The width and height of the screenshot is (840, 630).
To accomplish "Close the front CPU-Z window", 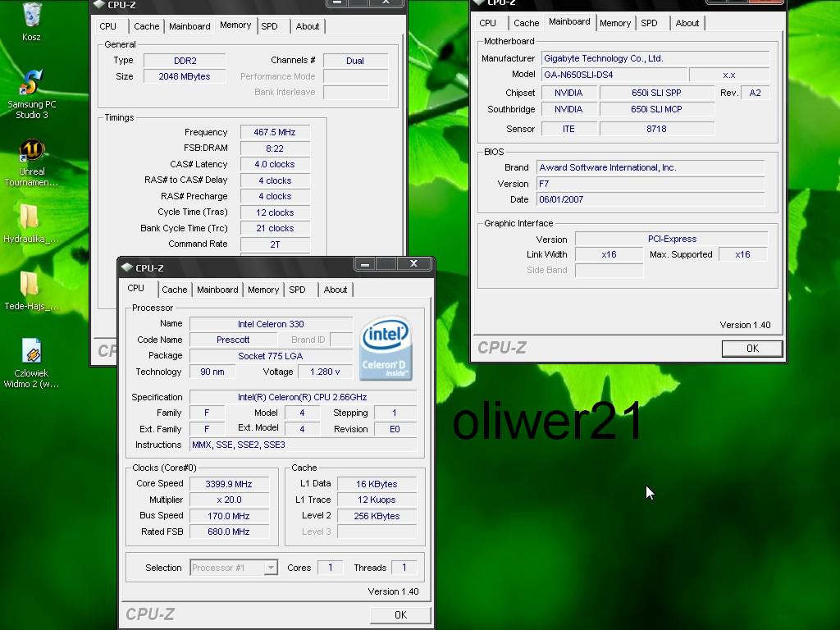I will 413,264.
